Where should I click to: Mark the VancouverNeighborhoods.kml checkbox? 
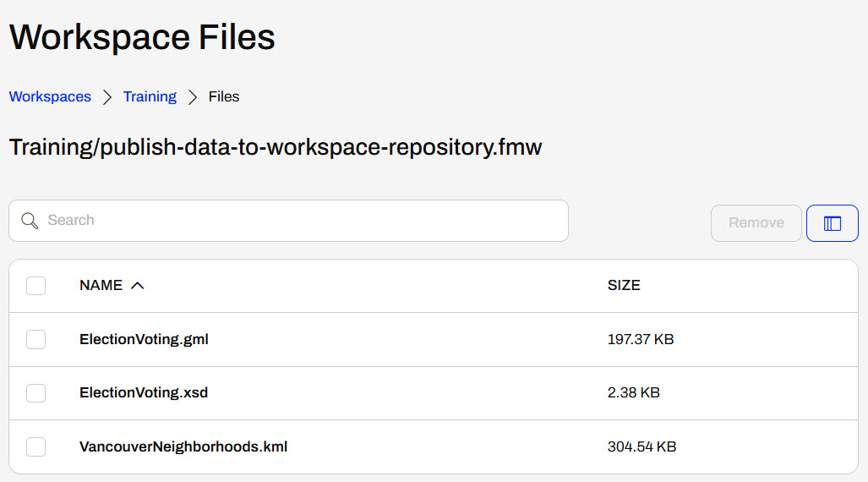point(35,446)
